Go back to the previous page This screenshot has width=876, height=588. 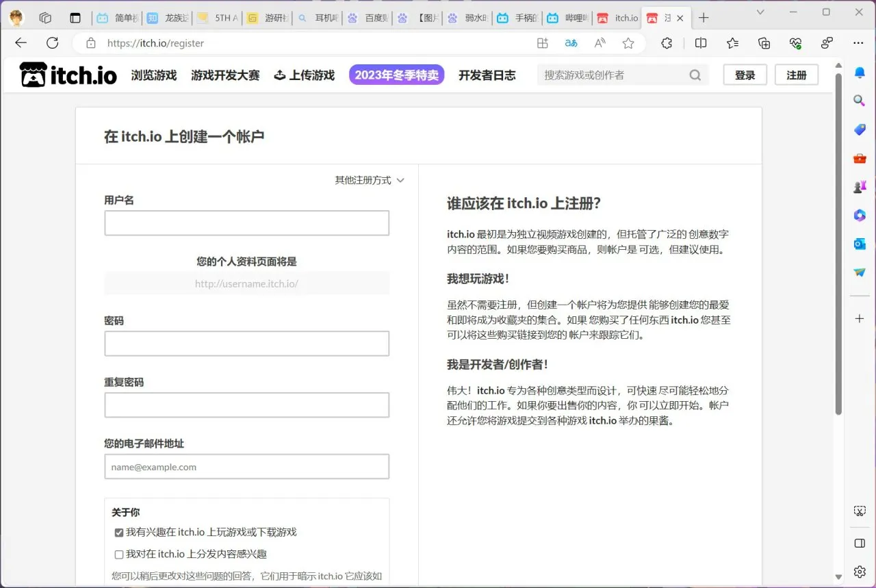coord(21,43)
